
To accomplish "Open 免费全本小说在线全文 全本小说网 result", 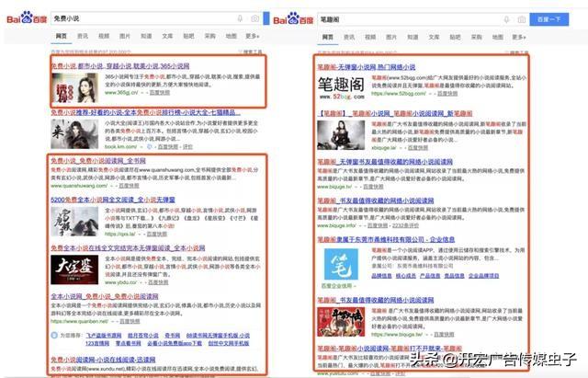I will click(x=128, y=248).
